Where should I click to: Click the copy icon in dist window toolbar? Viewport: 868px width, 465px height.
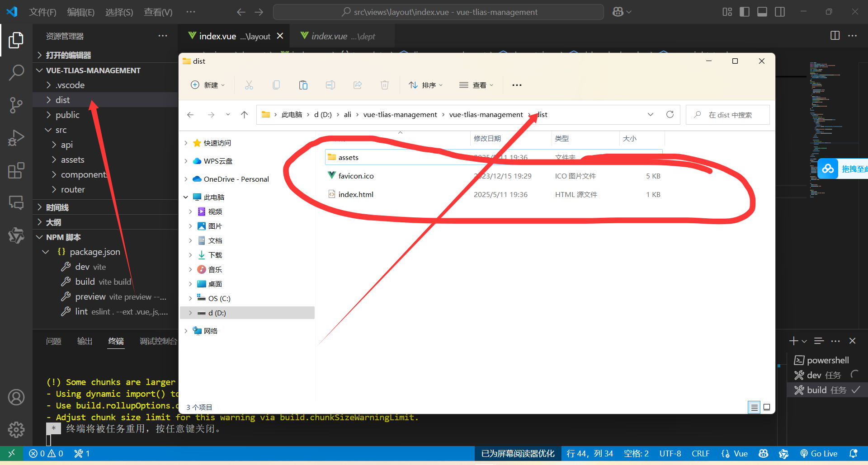tap(276, 85)
